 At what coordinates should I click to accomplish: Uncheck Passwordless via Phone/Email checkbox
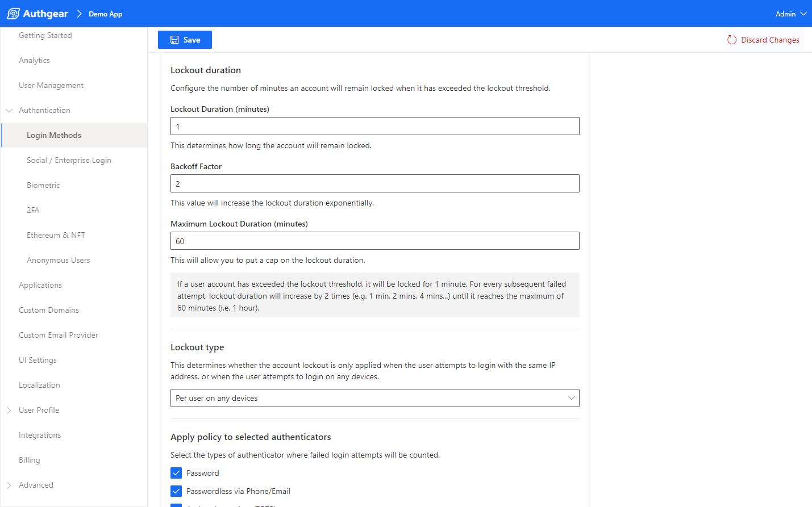pos(176,491)
